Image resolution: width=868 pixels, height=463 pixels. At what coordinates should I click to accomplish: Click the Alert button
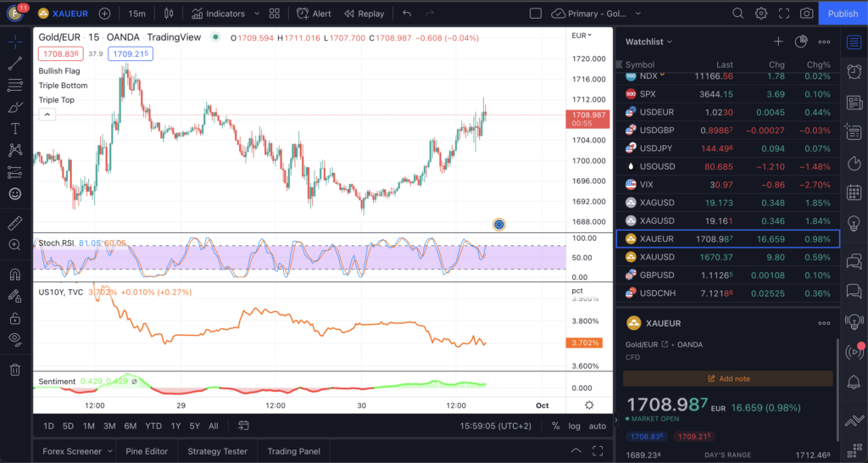click(314, 14)
